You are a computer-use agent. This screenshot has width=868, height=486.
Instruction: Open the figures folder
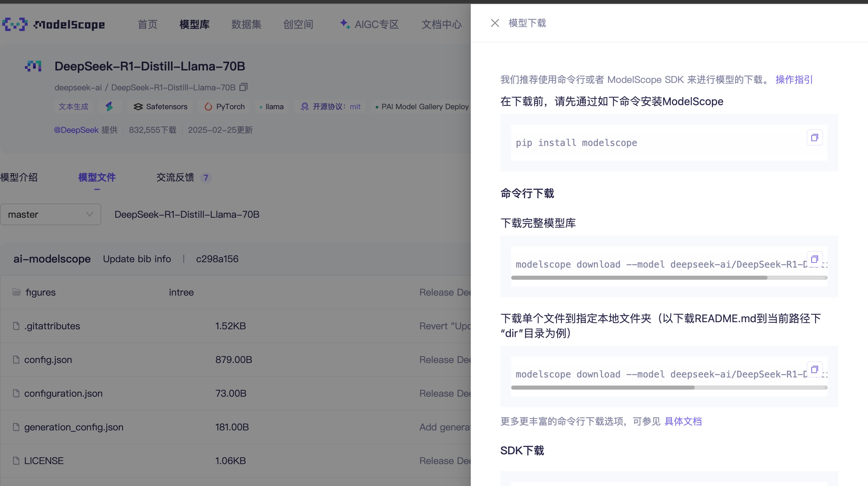(x=40, y=292)
